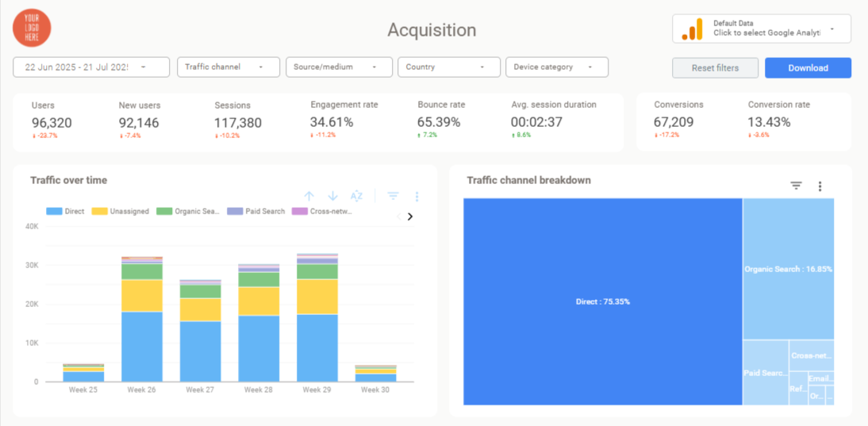
Task: Click the Conversion rate 13.43% scorecard
Action: (779, 120)
